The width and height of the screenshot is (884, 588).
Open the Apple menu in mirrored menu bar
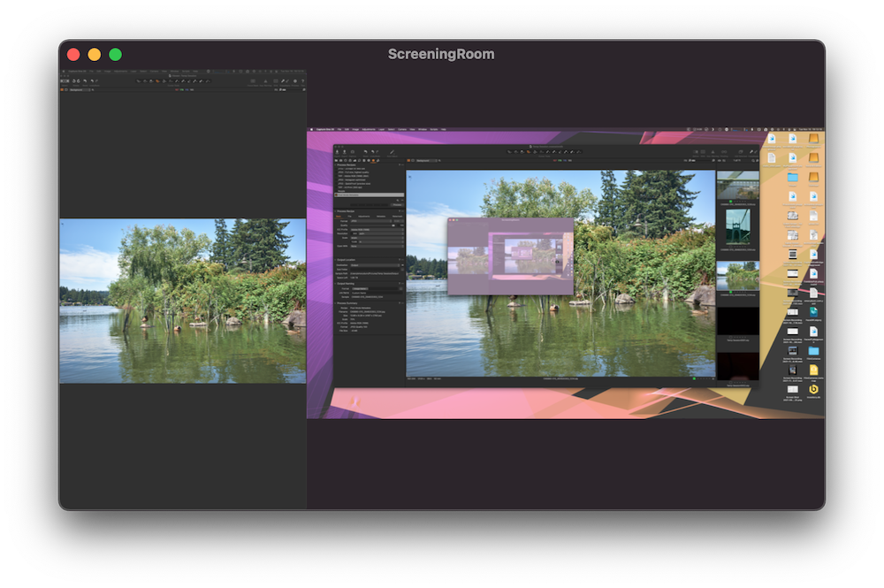pos(312,129)
